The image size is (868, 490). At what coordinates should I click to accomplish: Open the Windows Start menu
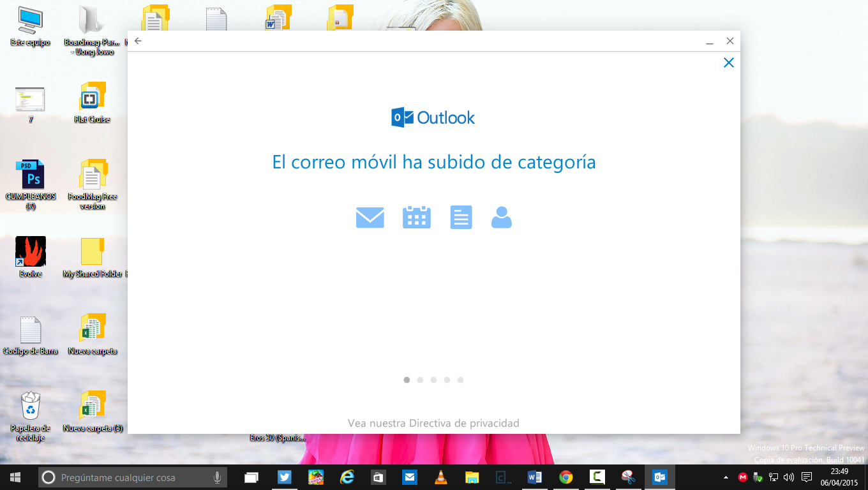tap(15, 477)
